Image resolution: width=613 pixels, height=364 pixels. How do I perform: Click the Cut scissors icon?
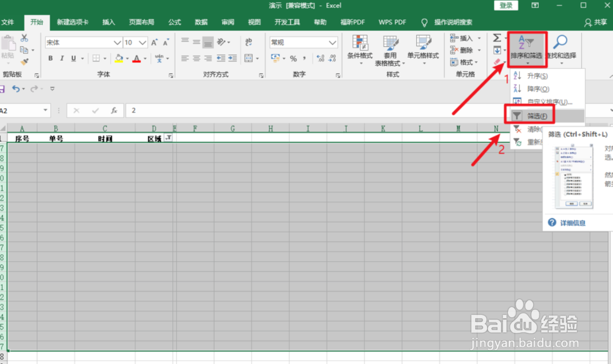pyautogui.click(x=24, y=38)
